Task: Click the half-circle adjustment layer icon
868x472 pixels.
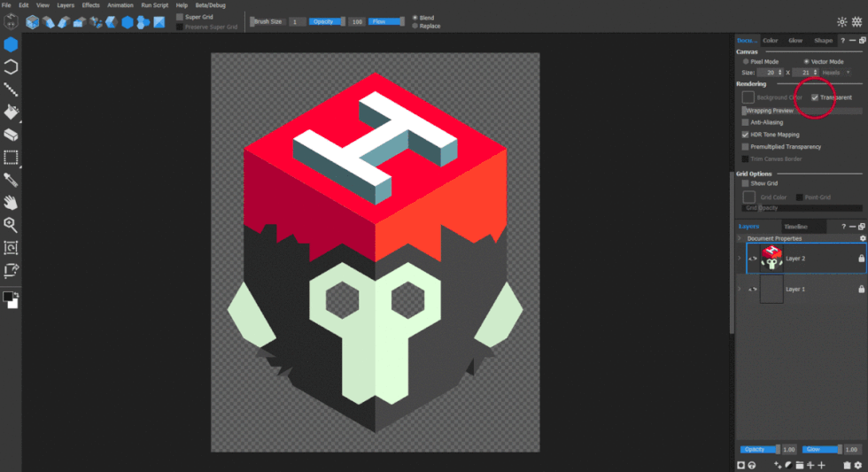Action: 788,466
